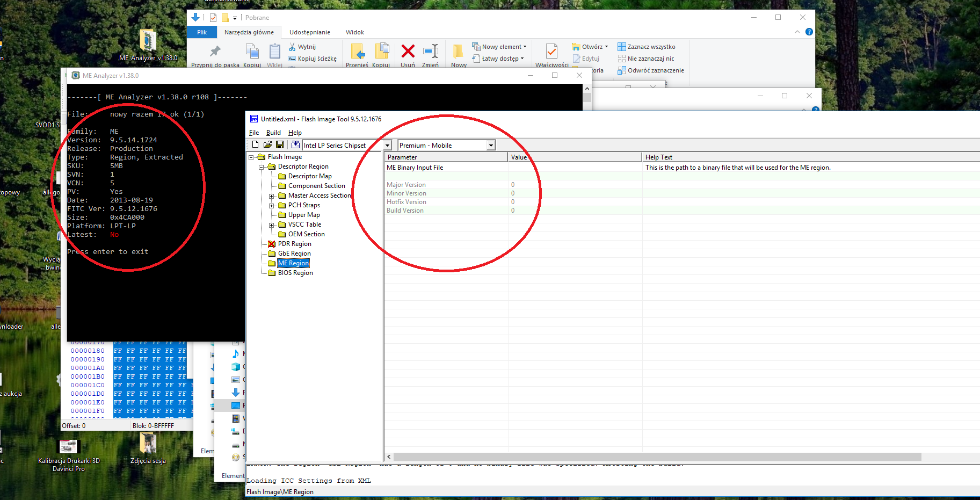980x500 pixels.
Task: Click the left scroll arrow of parameter pane
Action: 389,457
